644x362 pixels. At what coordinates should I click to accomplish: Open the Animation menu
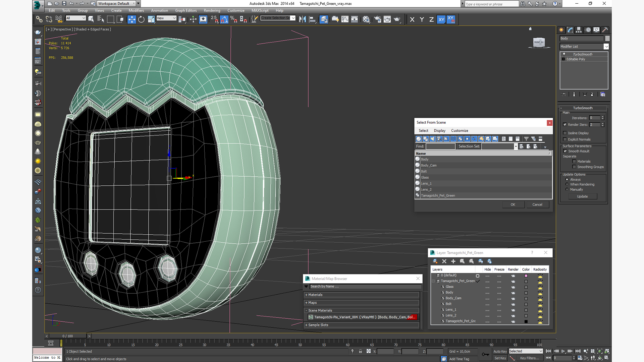pos(159,10)
